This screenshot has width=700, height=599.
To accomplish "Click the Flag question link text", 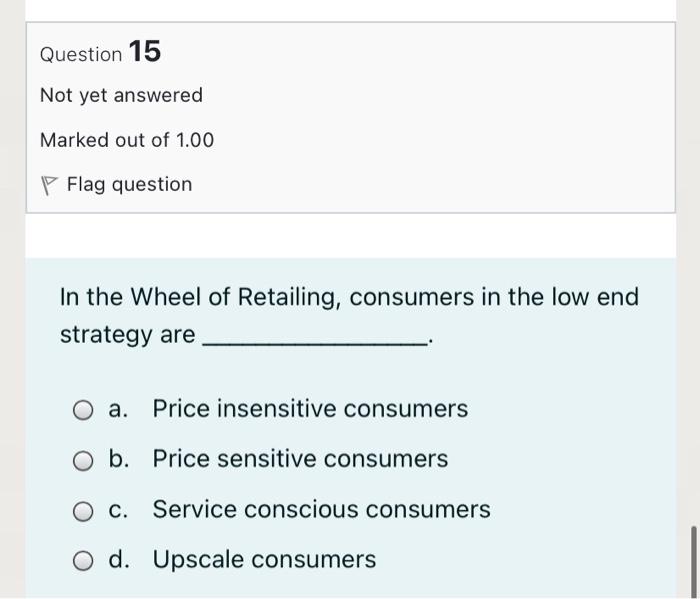I will click(x=129, y=185).
